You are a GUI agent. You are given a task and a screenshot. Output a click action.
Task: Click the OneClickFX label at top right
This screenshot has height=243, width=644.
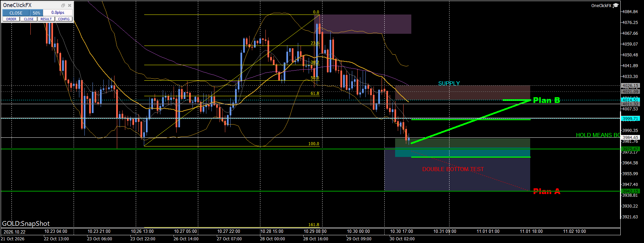point(601,5)
